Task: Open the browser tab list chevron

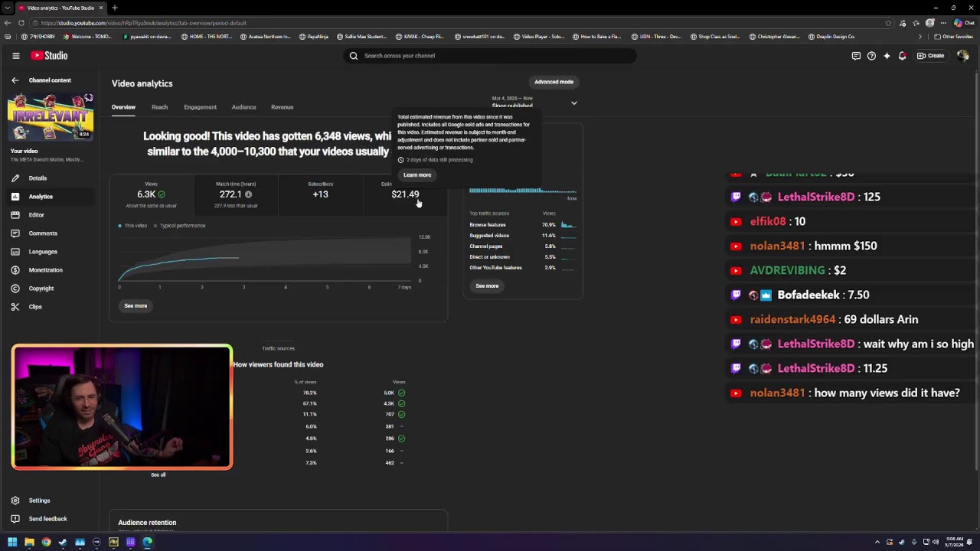Action: click(7, 8)
